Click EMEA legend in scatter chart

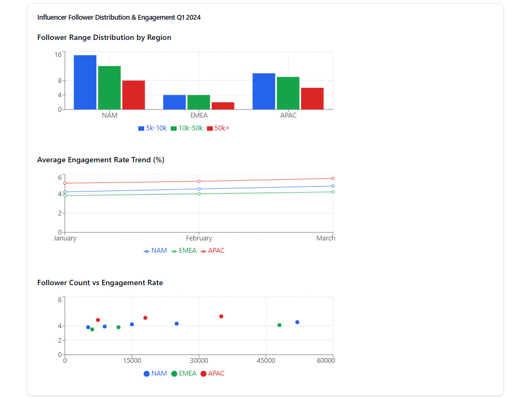[x=184, y=373]
